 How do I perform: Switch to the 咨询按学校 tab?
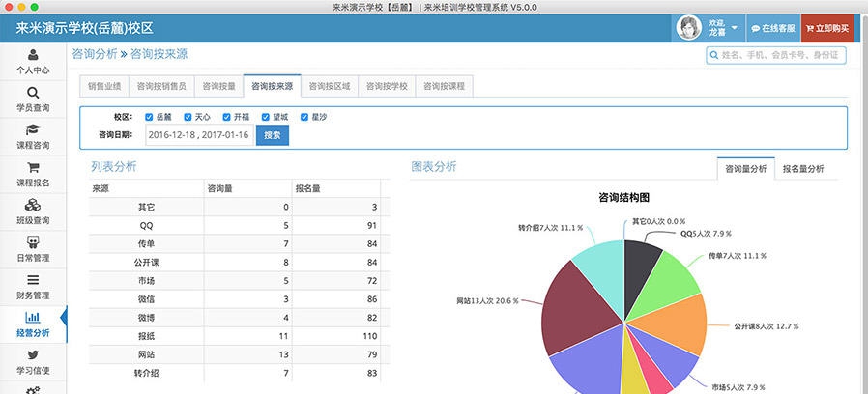387,86
